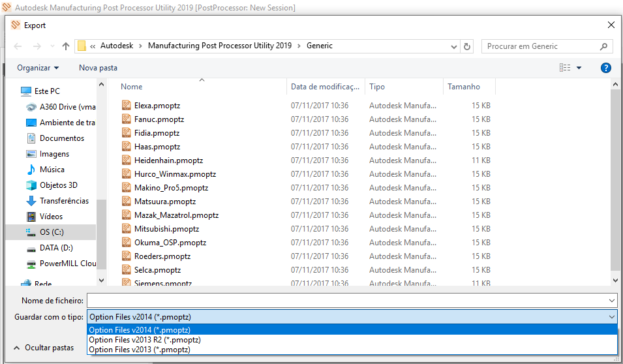The image size is (623, 364).
Task: Select Fanuc.pmoptz file name
Action: [159, 119]
